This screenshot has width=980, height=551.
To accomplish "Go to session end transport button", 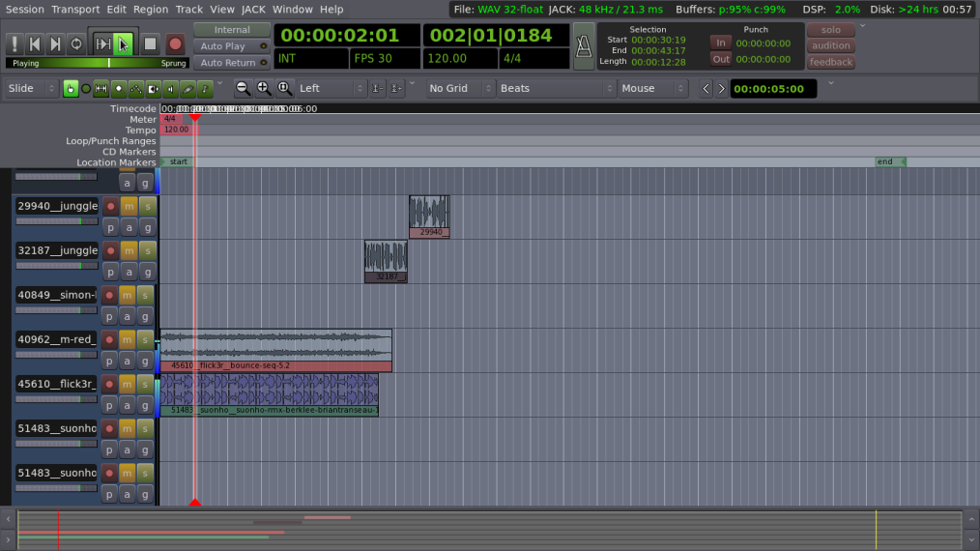I will pos(56,43).
